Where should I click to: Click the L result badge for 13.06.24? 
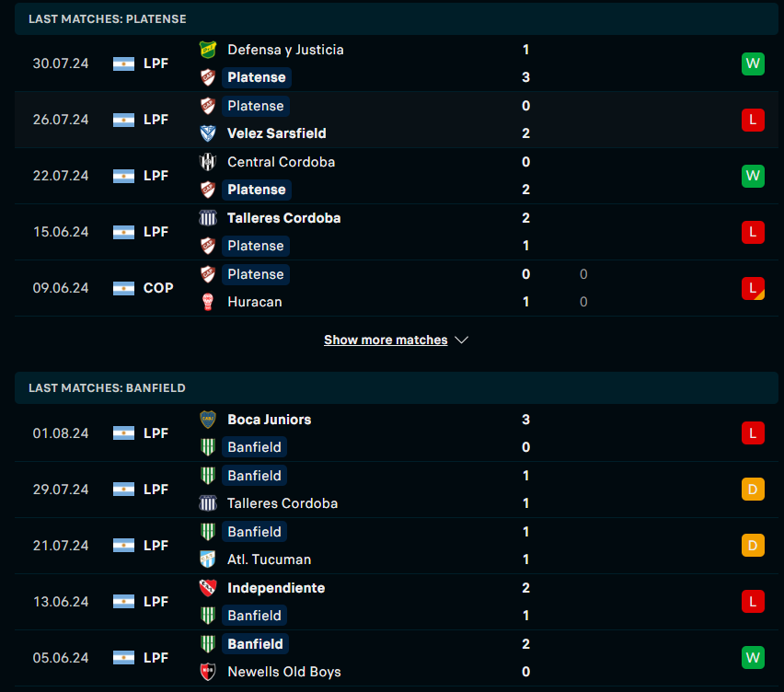(753, 602)
